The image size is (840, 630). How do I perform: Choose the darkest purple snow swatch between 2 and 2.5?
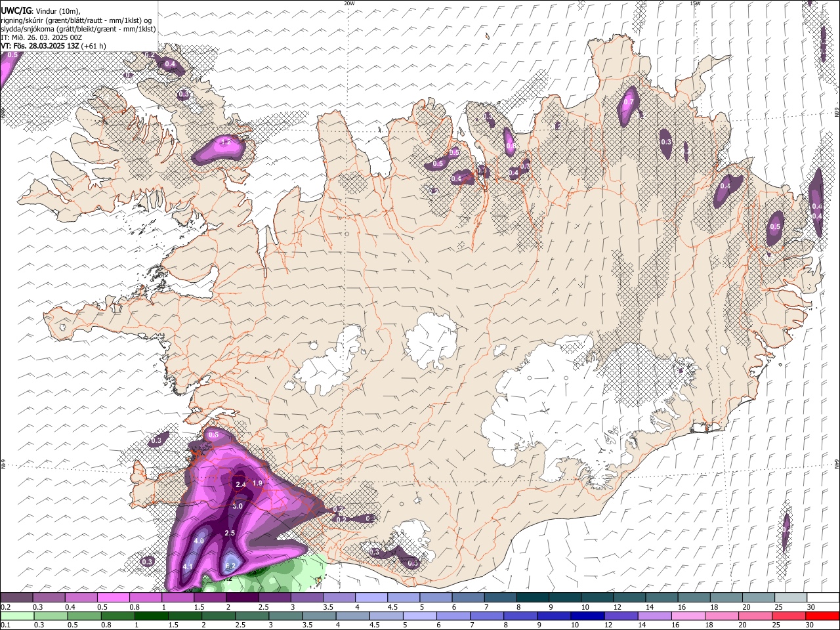[242, 597]
